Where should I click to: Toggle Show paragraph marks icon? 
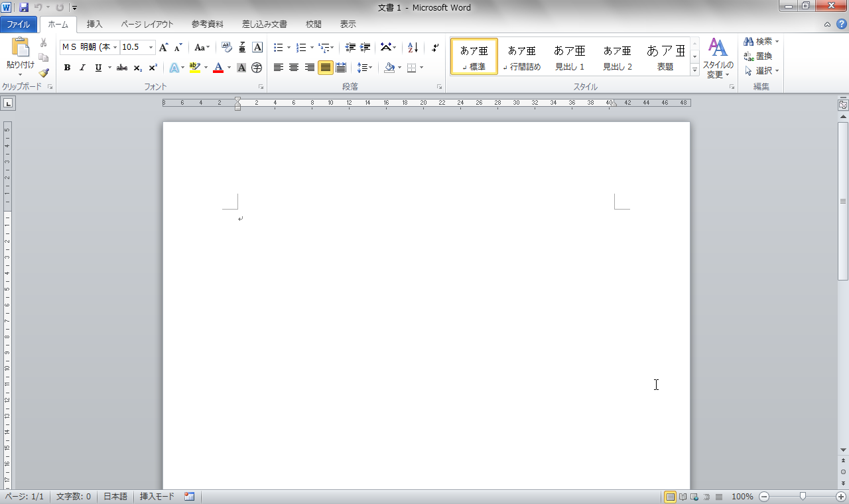435,47
